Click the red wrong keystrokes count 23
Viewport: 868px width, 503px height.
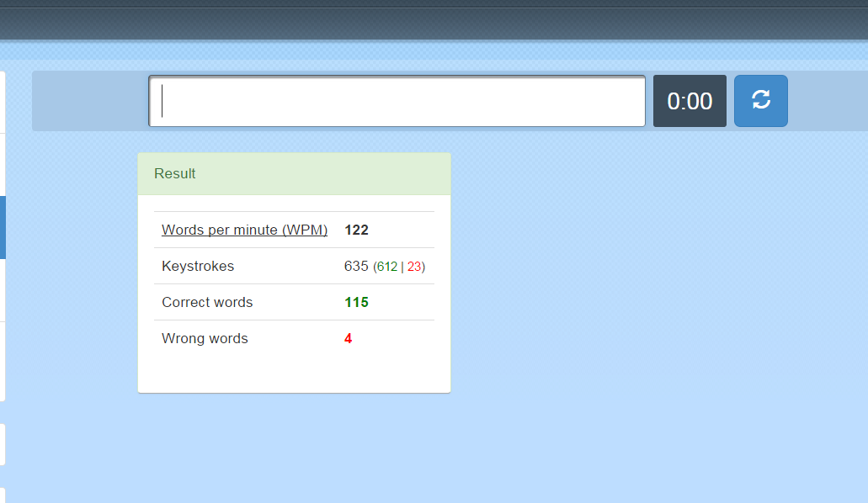(x=414, y=267)
